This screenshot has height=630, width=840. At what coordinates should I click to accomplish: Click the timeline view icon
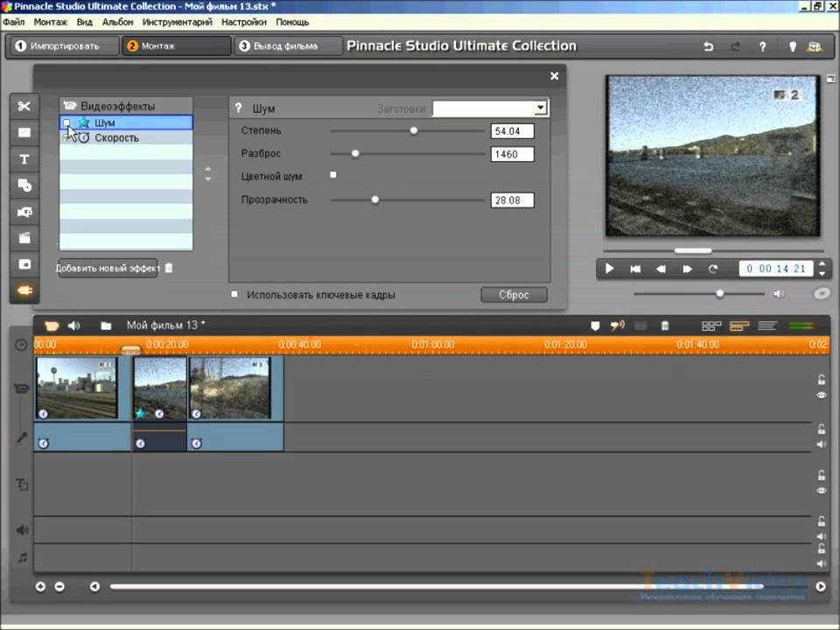click(739, 325)
